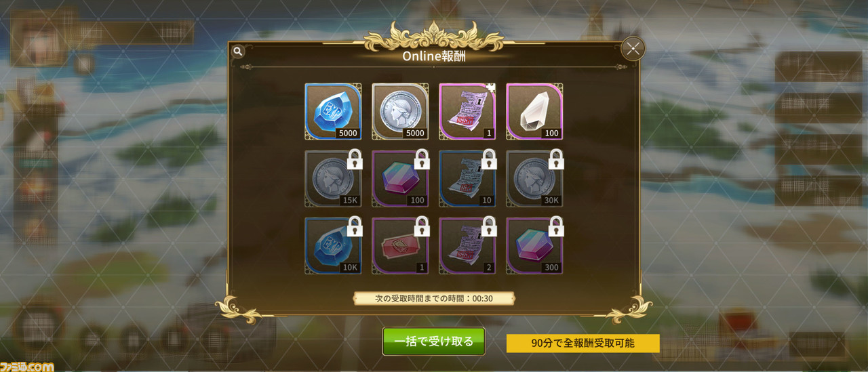Click the magnifier icon on dialog corner
This screenshot has height=372, width=868.
pyautogui.click(x=237, y=51)
